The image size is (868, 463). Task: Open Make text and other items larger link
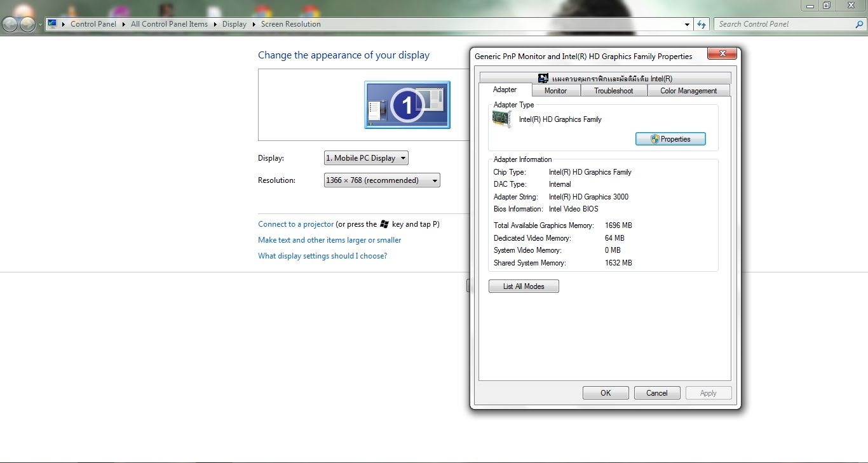[329, 240]
